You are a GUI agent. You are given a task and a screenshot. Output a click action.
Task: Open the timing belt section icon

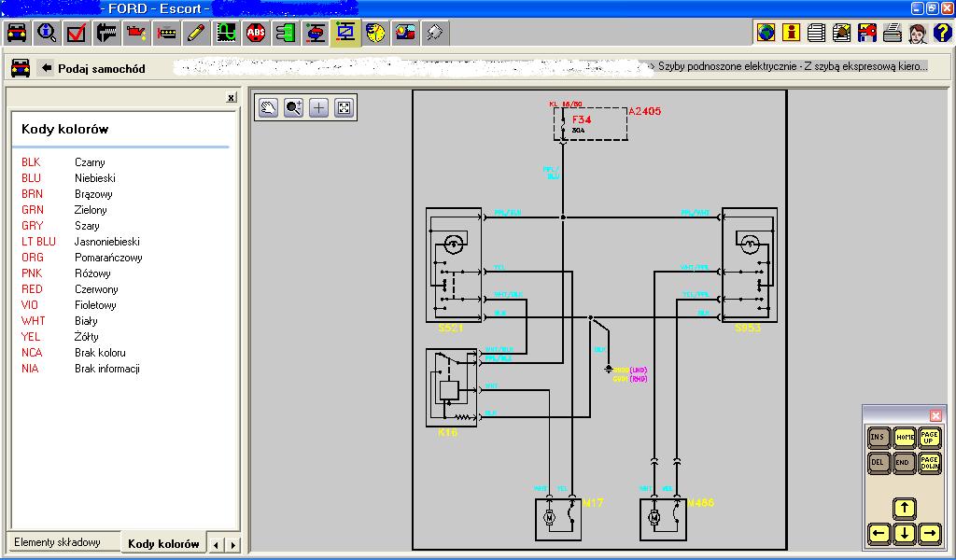[166, 33]
